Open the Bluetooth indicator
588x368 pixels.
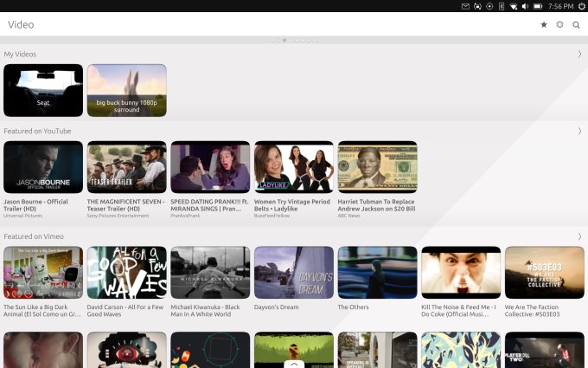(x=502, y=6)
